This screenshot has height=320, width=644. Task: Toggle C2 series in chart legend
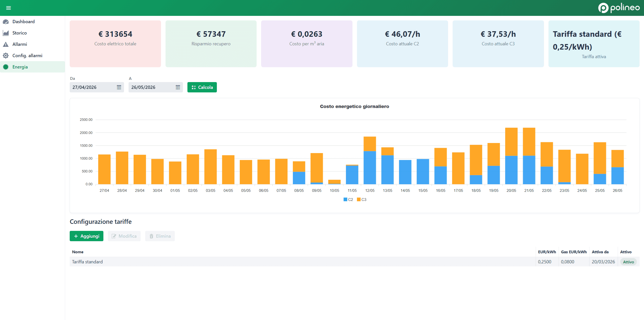pos(348,200)
